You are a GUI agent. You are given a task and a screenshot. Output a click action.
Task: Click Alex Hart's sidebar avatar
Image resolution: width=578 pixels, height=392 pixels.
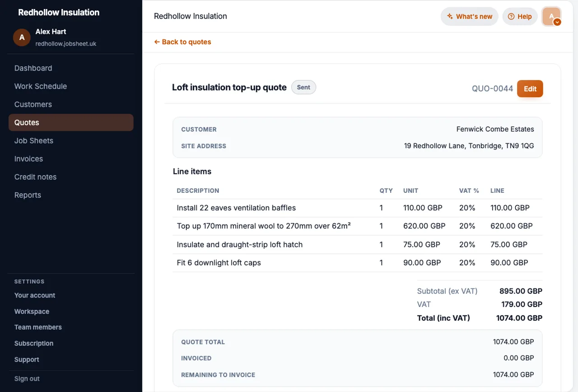point(22,37)
